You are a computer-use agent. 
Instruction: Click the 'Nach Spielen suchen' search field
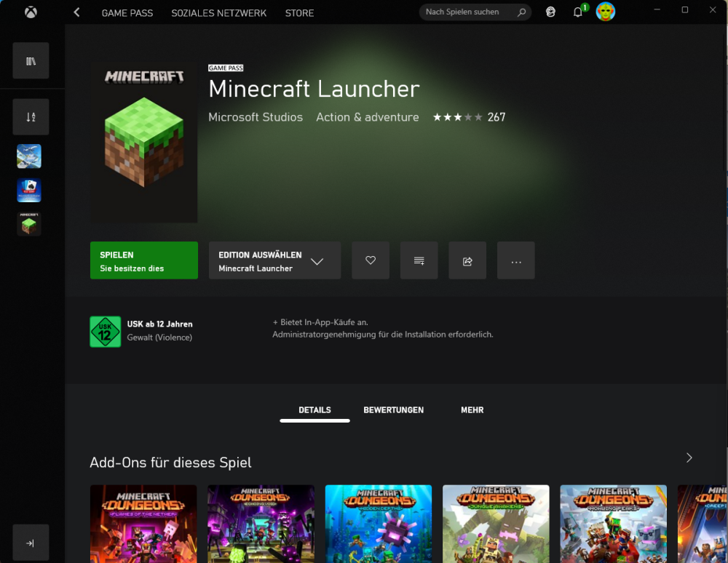click(475, 12)
